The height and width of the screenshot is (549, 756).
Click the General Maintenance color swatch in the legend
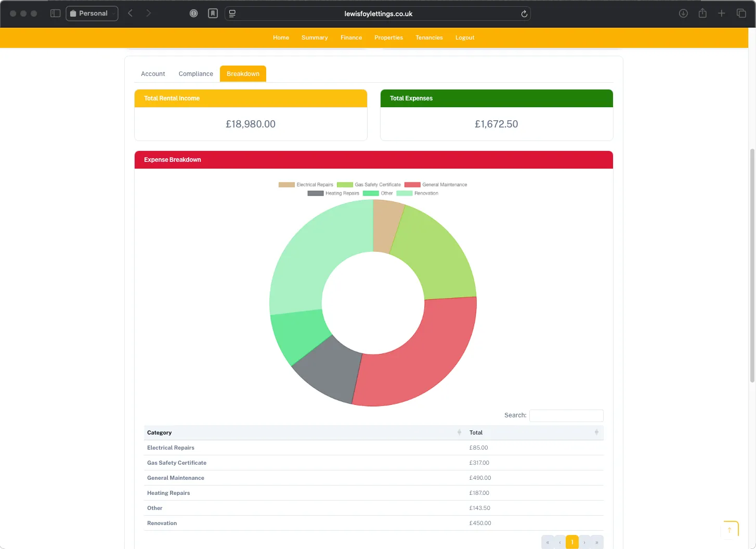[412, 184]
